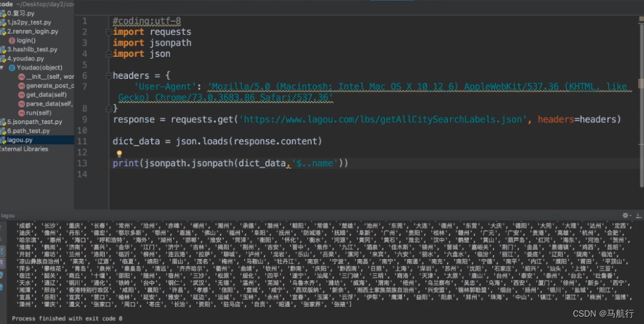Click the lagou run tab label
Viewport: 644px width, 324px height.
[x=8, y=216]
